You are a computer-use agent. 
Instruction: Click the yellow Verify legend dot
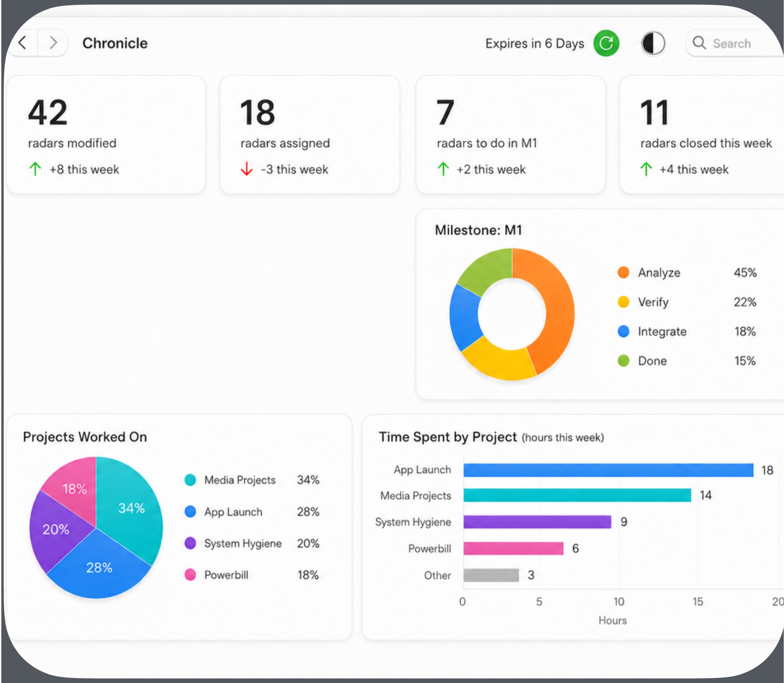click(623, 302)
